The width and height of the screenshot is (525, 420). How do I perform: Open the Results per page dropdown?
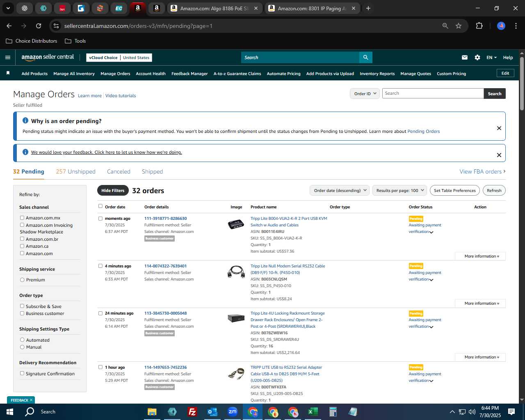pyautogui.click(x=399, y=190)
